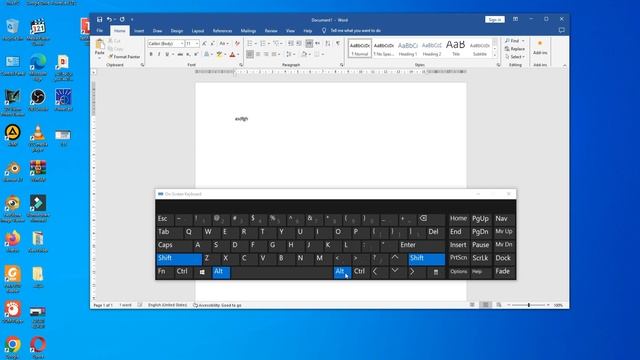Click the Paste clipboard icon
640x360 pixels.
click(x=100, y=44)
